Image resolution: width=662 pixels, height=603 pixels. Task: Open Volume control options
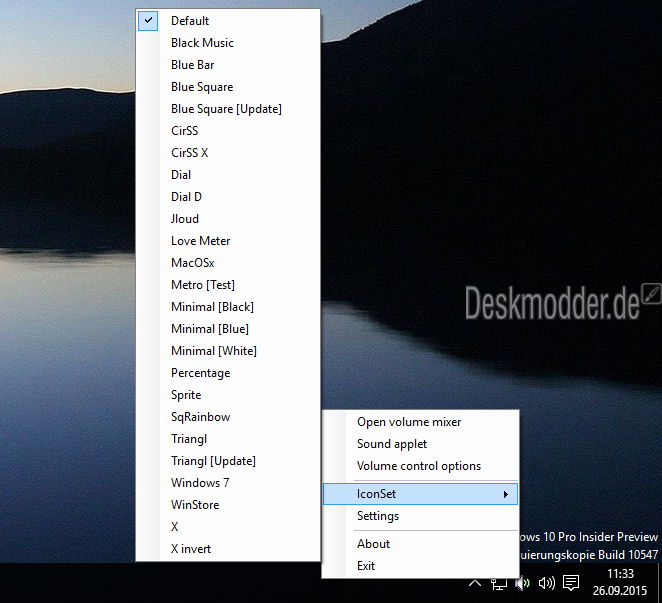[418, 466]
